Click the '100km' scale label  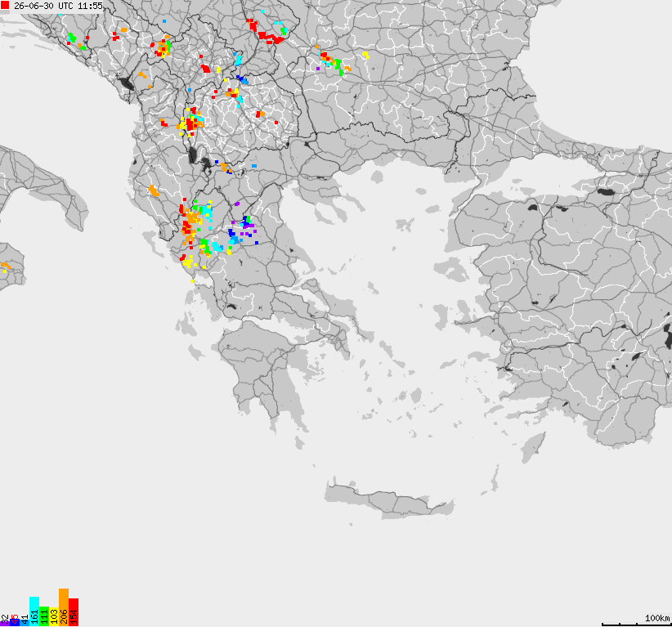coord(657,617)
